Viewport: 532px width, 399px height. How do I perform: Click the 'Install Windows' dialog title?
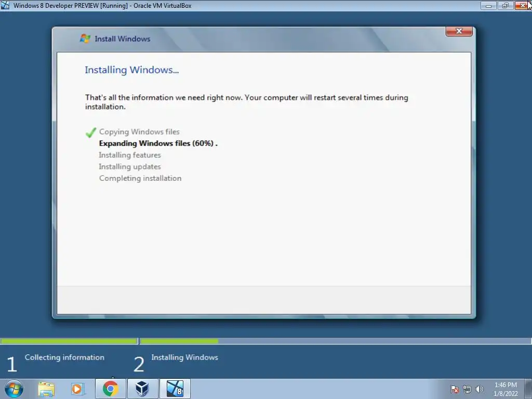click(x=123, y=38)
